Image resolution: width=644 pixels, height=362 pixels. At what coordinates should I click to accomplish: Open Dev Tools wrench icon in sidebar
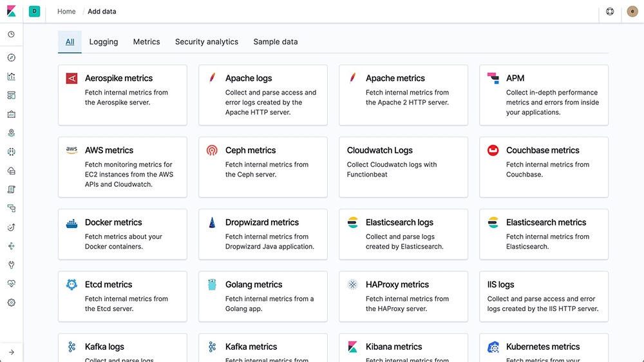click(12, 265)
